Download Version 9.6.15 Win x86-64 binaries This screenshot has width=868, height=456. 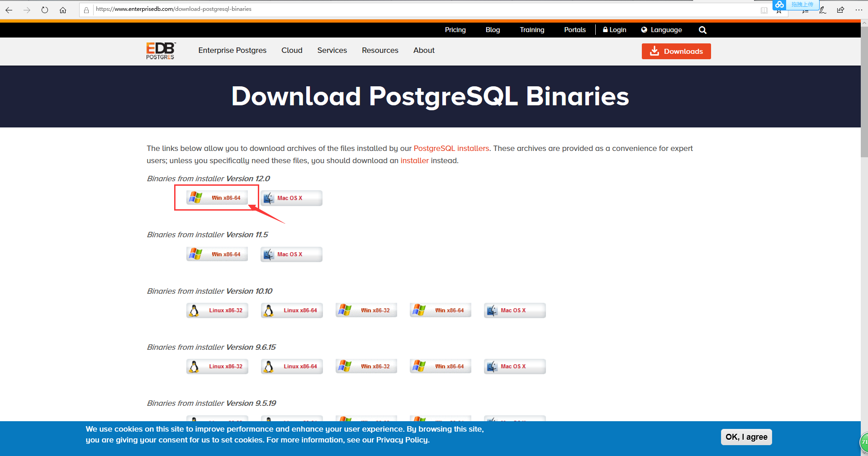441,367
